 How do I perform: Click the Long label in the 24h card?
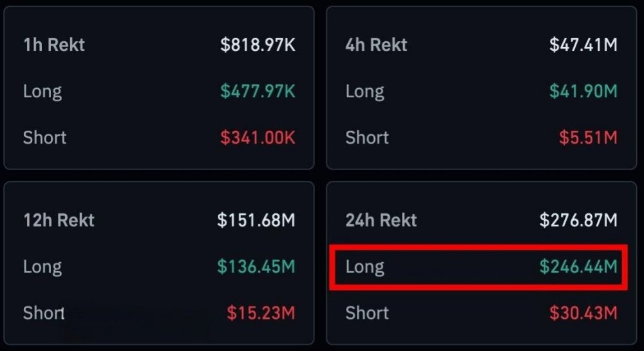pyautogui.click(x=365, y=267)
